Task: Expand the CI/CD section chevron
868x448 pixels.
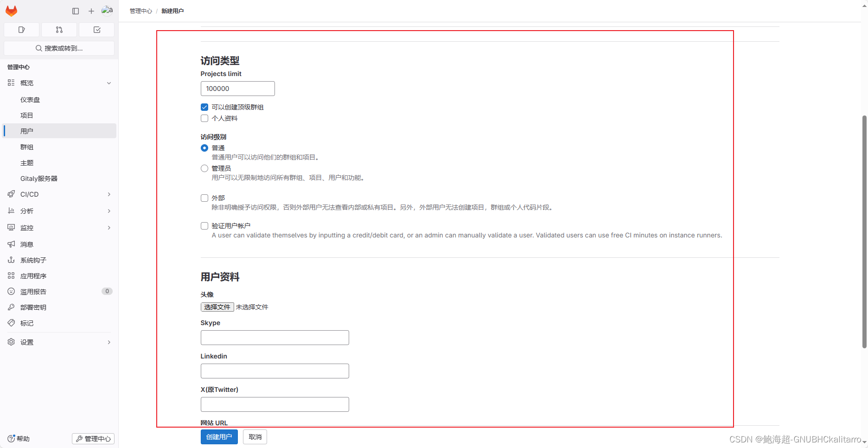Action: [109, 194]
